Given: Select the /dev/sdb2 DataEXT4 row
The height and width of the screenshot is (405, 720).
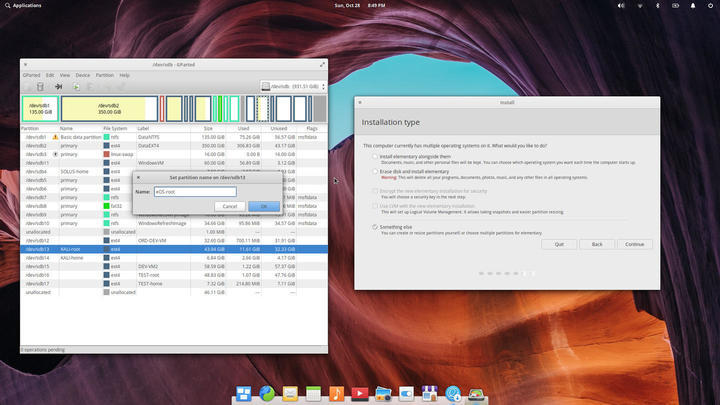Looking at the screenshot, I should (174, 146).
